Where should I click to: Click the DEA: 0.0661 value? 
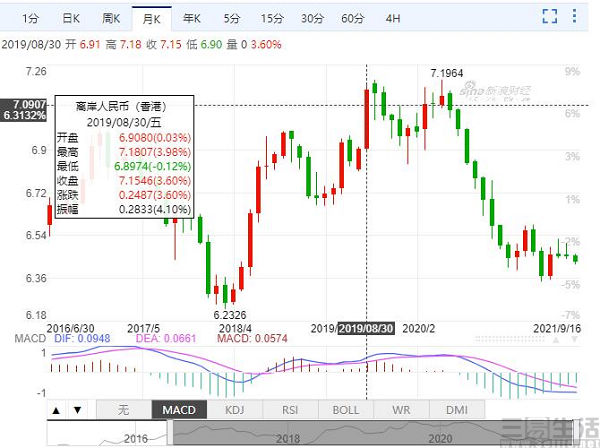(166, 338)
